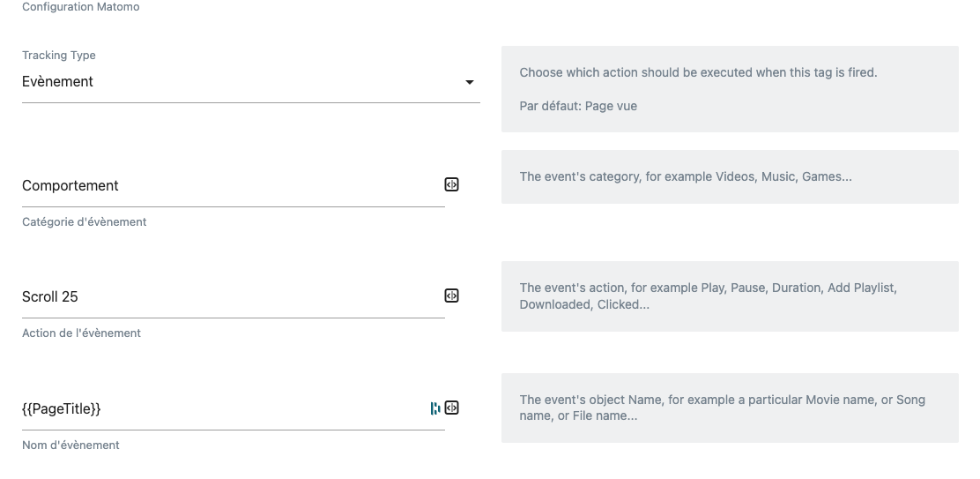The height and width of the screenshot is (479, 980).
Task: Click the event's category help description
Action: pos(686,176)
